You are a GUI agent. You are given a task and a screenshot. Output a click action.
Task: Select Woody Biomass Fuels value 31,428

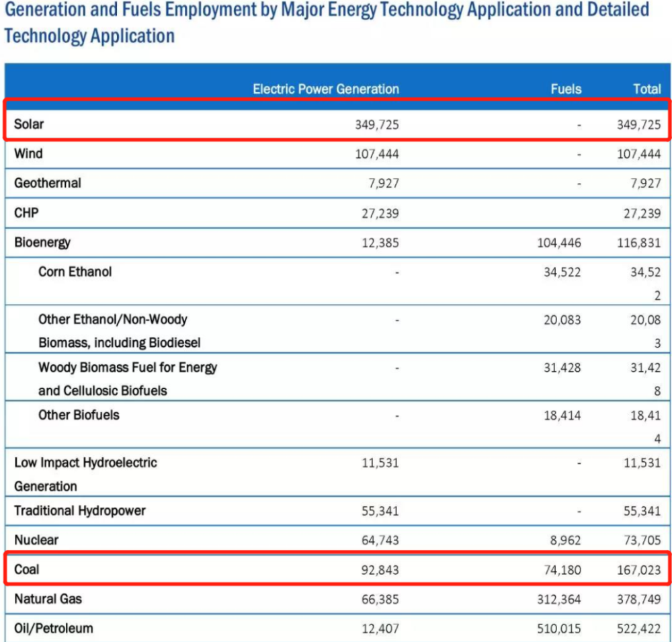click(562, 368)
